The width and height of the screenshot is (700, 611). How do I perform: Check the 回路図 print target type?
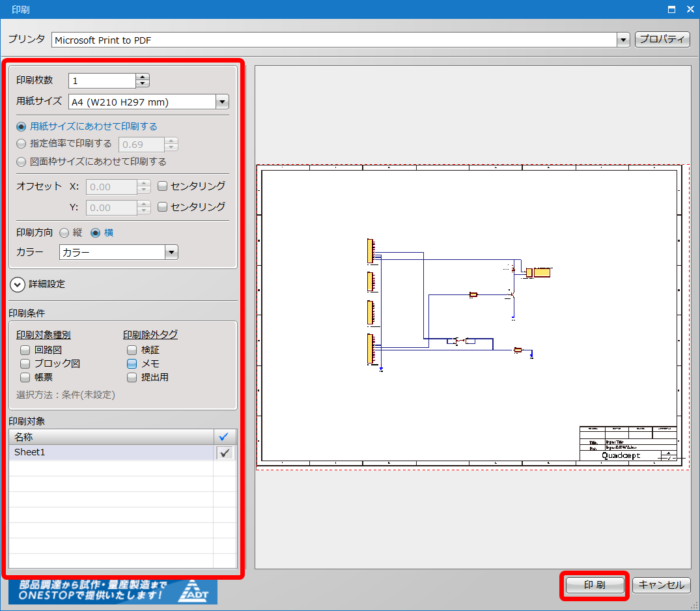[x=25, y=350]
